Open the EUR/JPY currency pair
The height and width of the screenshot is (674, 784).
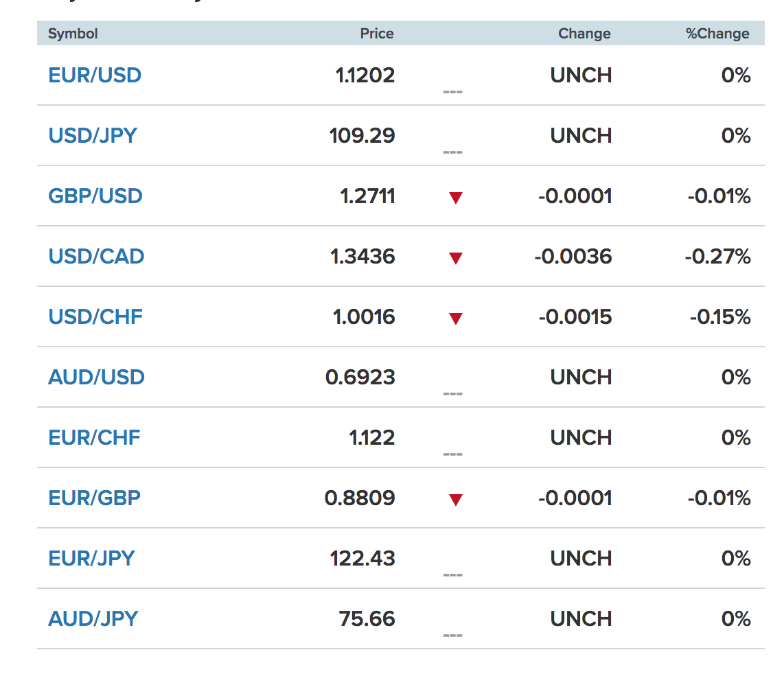tap(91, 559)
